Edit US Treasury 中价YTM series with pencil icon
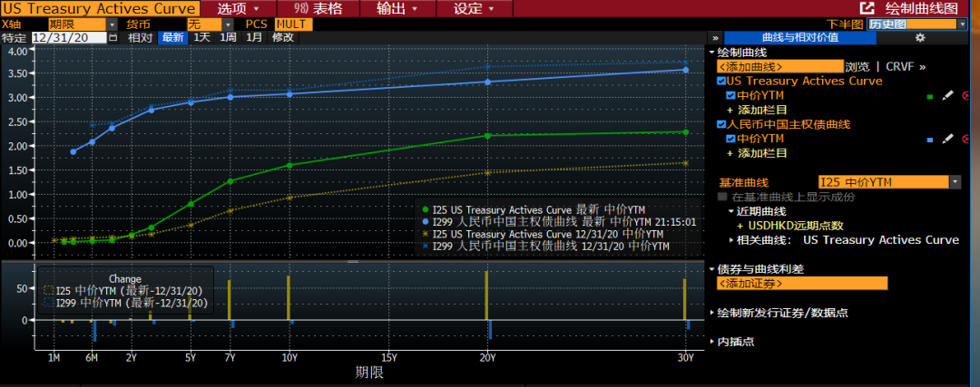The width and height of the screenshot is (980, 387). [x=948, y=95]
